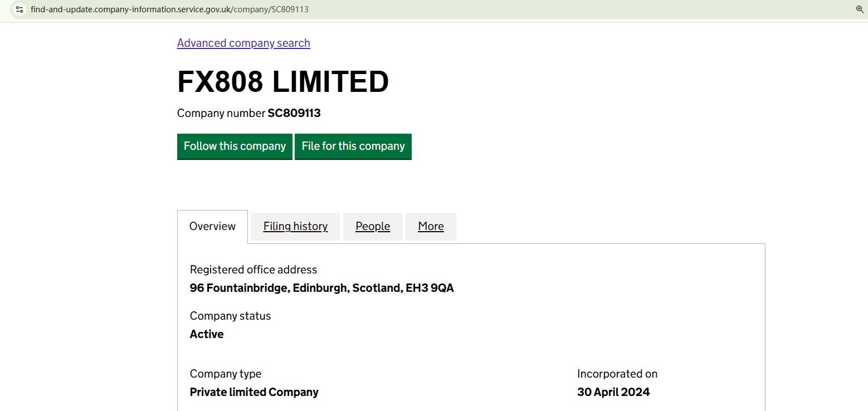
Task: Select the Overview tab
Action: click(x=212, y=226)
